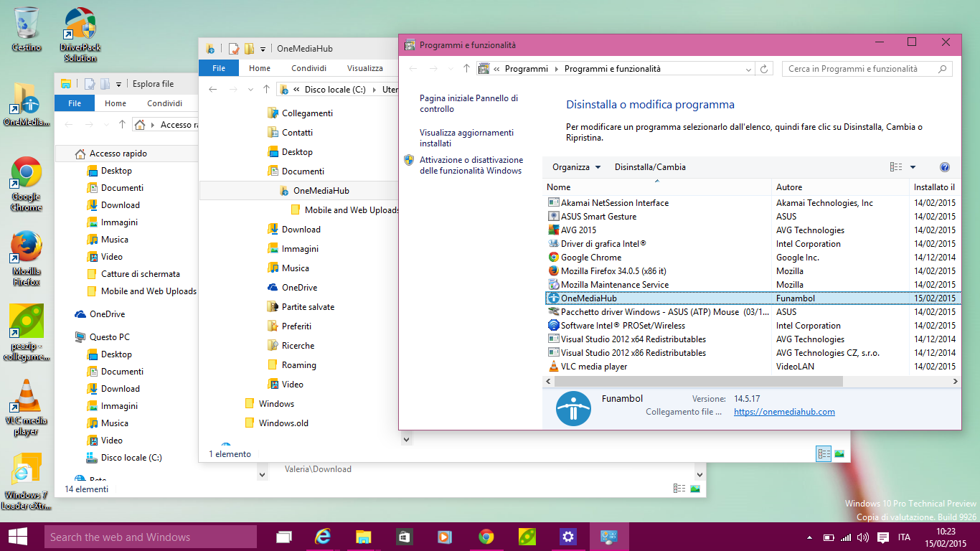
Task: Click the up arrow in Programs window
Action: pos(466,69)
